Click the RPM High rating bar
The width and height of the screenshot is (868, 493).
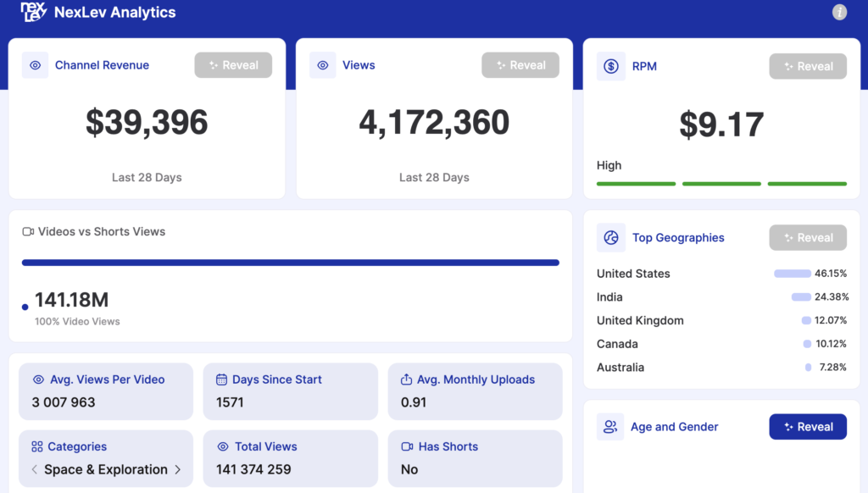point(721,184)
